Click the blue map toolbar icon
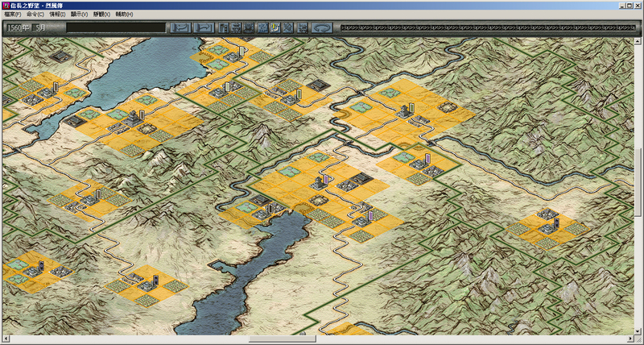Viewport: 644px width, 345px height. point(263,27)
